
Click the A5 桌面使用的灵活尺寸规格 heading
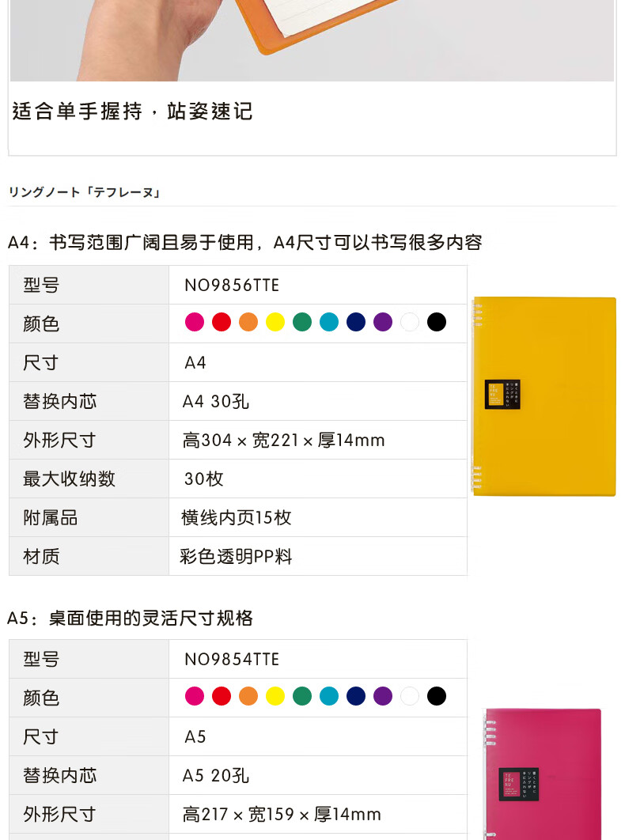(x=130, y=619)
